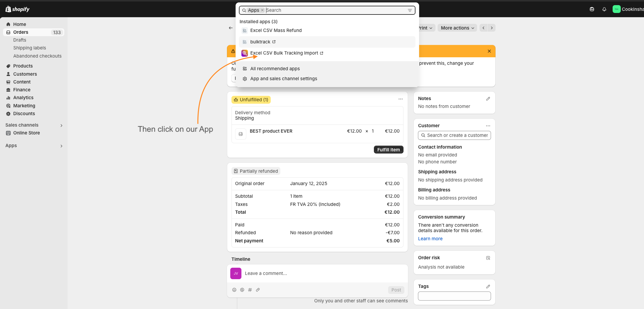Remove the Apps search filter chip
Image resolution: width=644 pixels, height=309 pixels.
pos(262,10)
